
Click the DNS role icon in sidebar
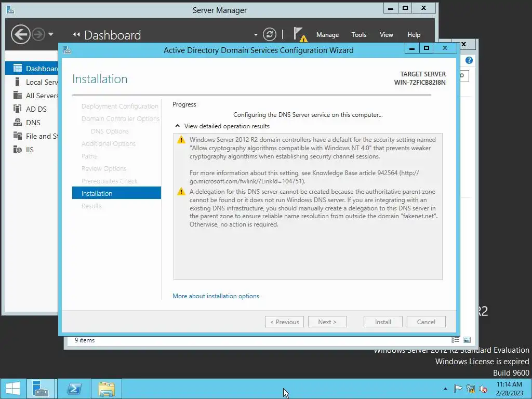[17, 122]
